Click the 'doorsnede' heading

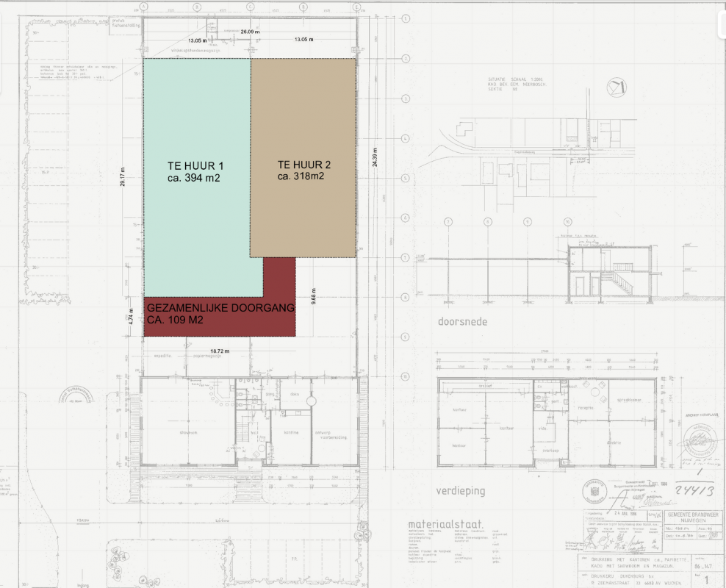tap(462, 321)
